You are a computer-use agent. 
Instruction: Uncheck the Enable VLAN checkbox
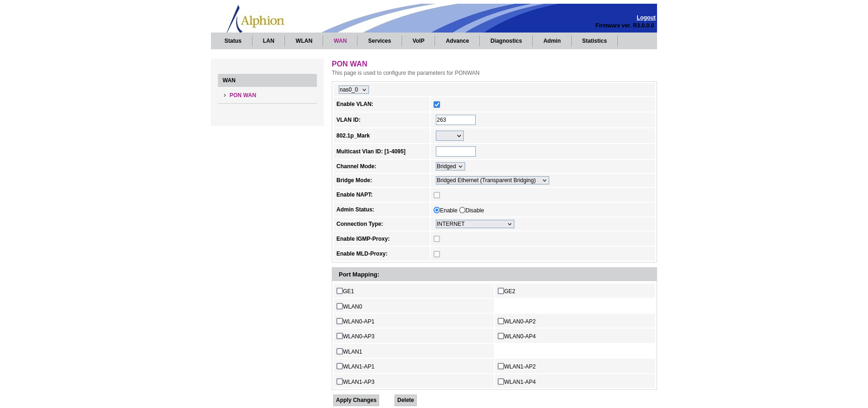pos(437,105)
